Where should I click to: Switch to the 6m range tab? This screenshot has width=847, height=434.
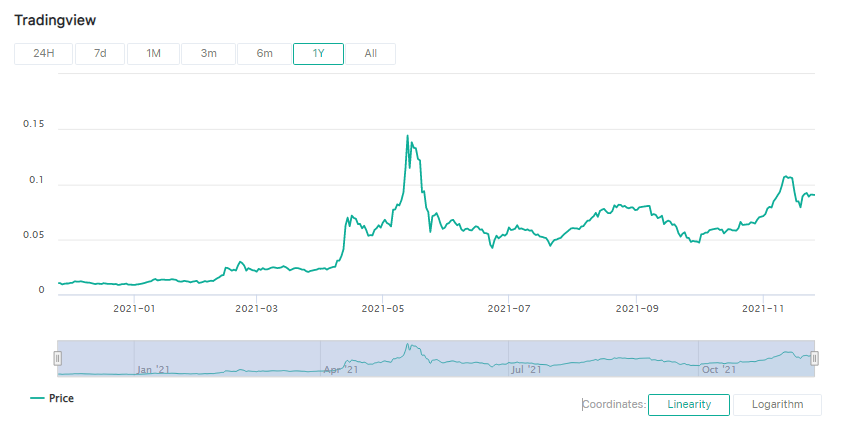click(x=264, y=54)
